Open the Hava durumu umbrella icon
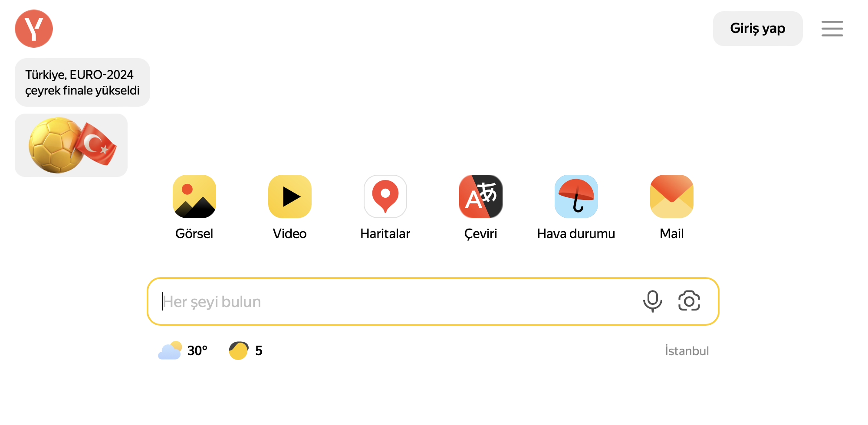Viewport: 868px width, 425px height. [x=576, y=196]
